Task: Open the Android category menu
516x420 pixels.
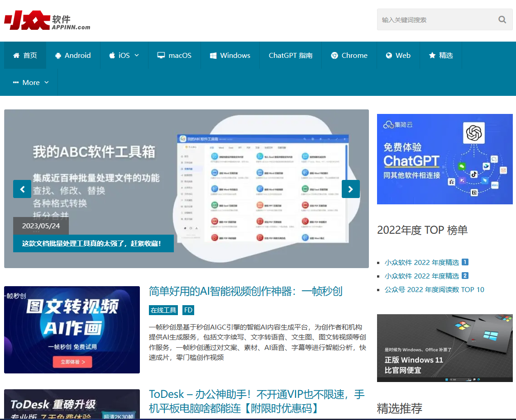Action: tap(73, 55)
